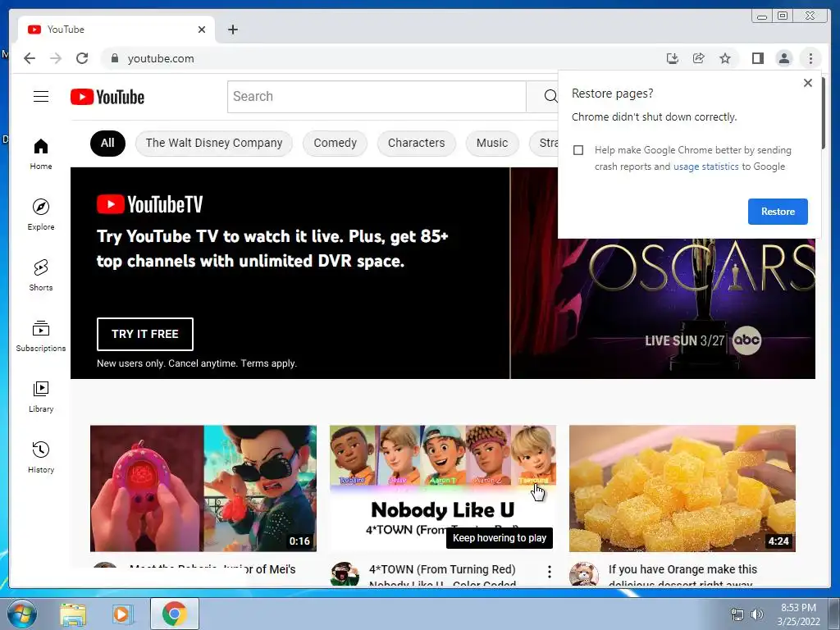Open the Nobody Like U video thumbnail
This screenshot has width=840, height=630.
(x=442, y=489)
